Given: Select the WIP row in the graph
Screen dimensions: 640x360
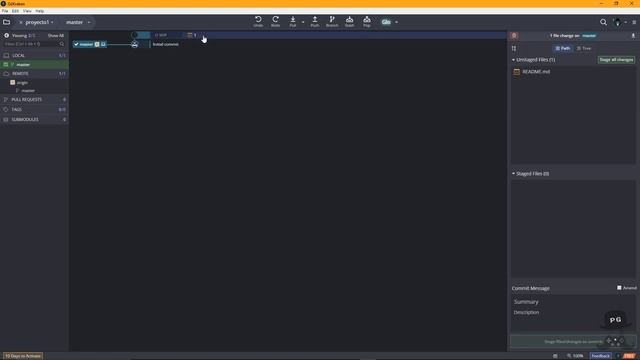Looking at the screenshot, I should 288,35.
